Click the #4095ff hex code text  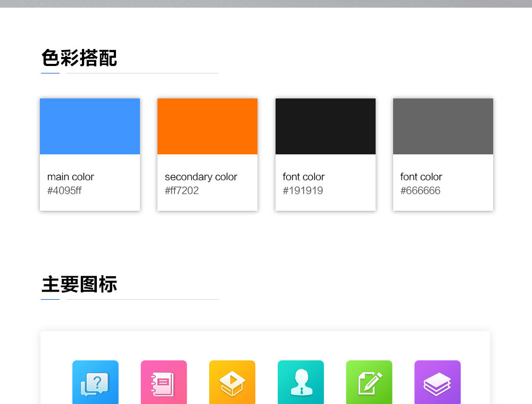[x=64, y=191]
